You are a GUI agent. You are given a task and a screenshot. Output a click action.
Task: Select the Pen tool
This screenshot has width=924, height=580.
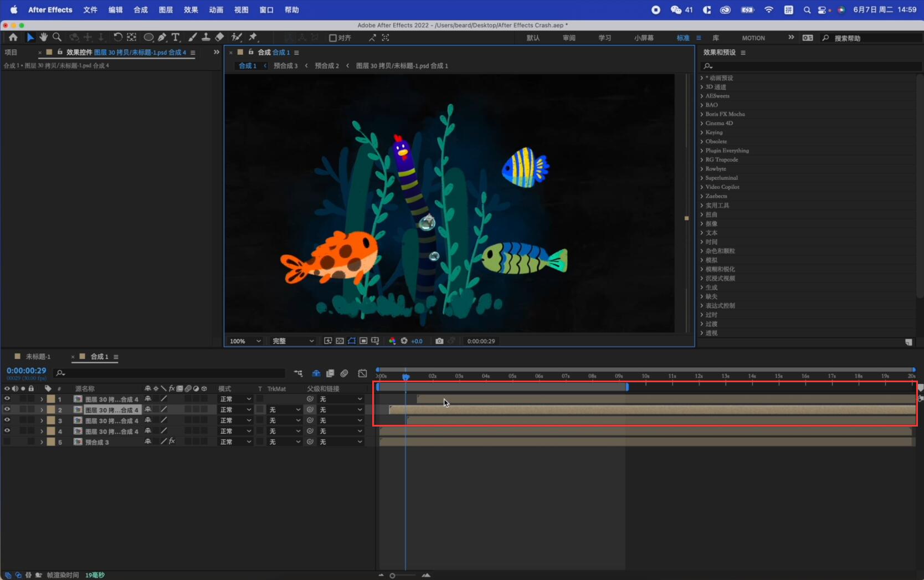point(162,37)
